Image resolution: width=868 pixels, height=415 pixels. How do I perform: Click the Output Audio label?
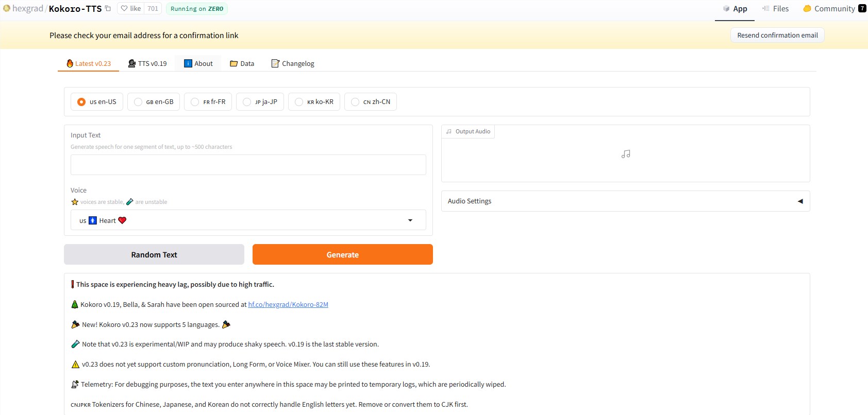(468, 131)
